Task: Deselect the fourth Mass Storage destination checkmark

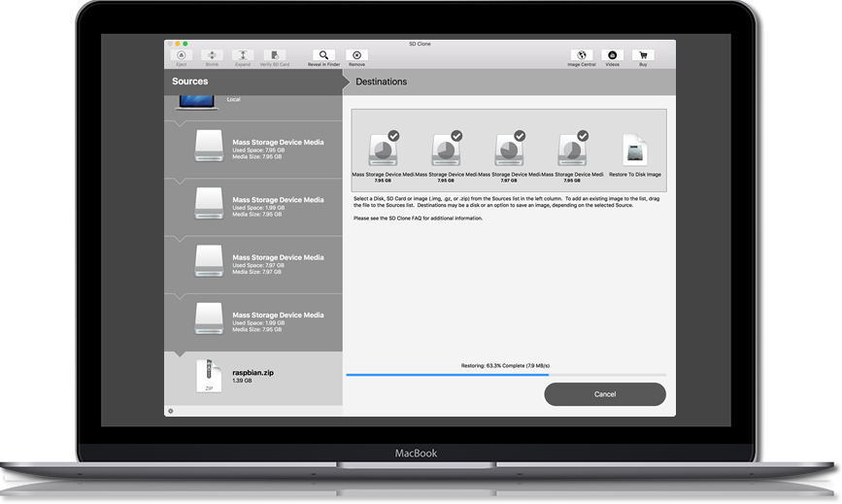Action: point(583,136)
